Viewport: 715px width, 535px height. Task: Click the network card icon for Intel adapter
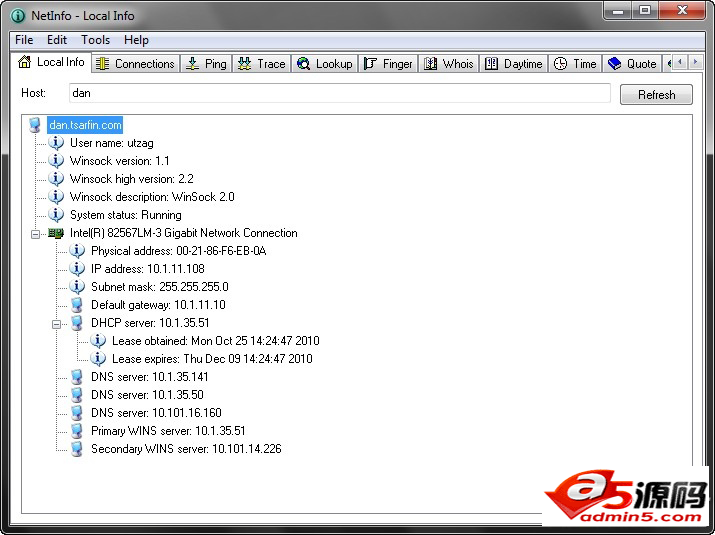(56, 233)
